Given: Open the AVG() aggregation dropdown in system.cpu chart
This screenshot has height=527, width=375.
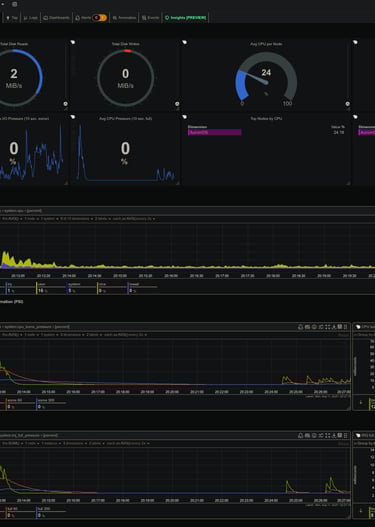Looking at the screenshot, I should point(12,219).
